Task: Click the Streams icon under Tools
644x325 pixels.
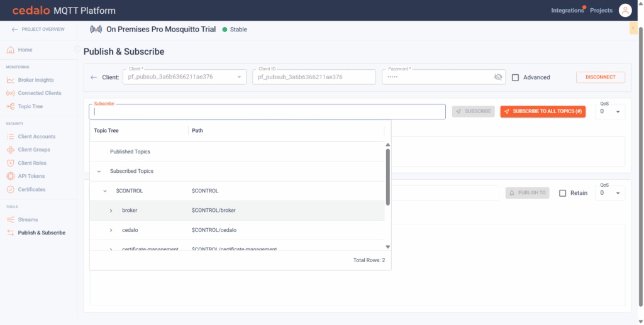Action: [x=11, y=219]
